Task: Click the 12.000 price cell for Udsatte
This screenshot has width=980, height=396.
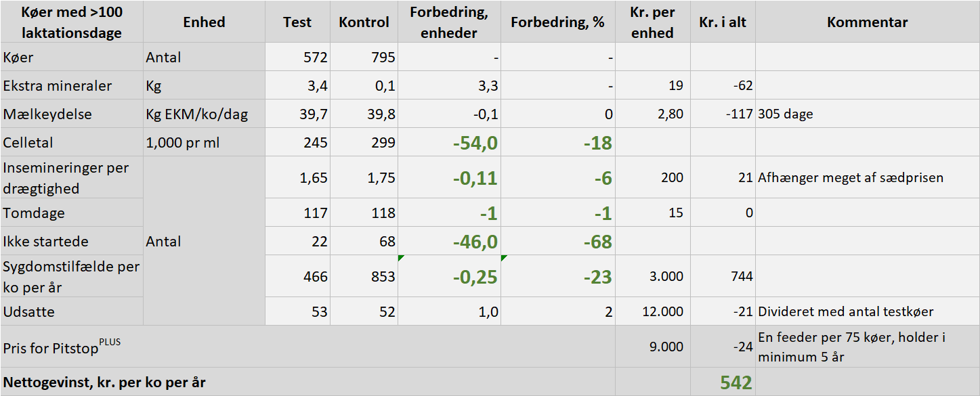Action: [x=663, y=312]
